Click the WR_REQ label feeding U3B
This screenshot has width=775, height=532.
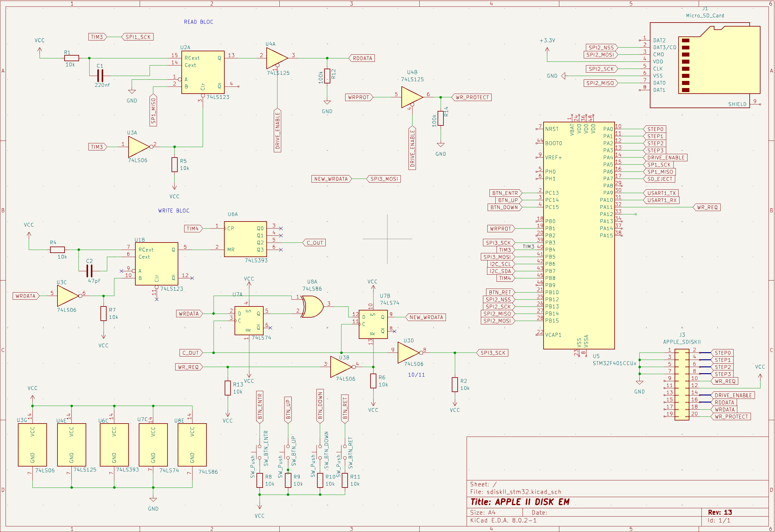(x=189, y=367)
